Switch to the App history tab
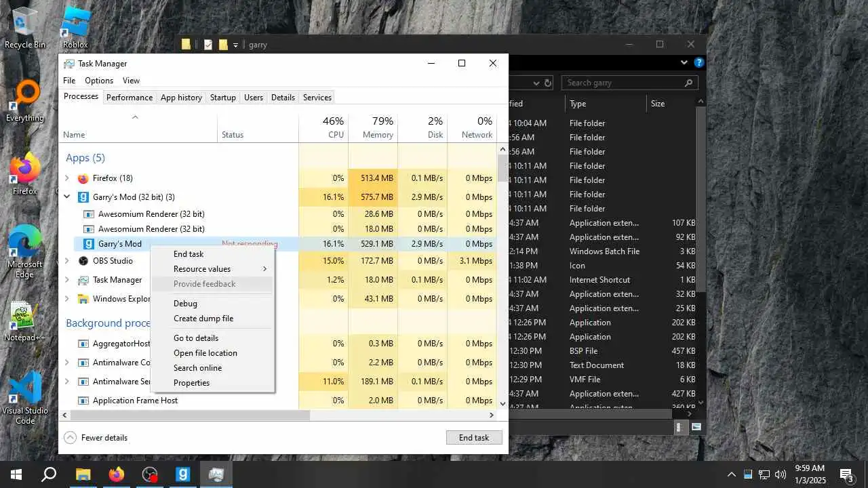This screenshot has height=488, width=868. (x=181, y=98)
